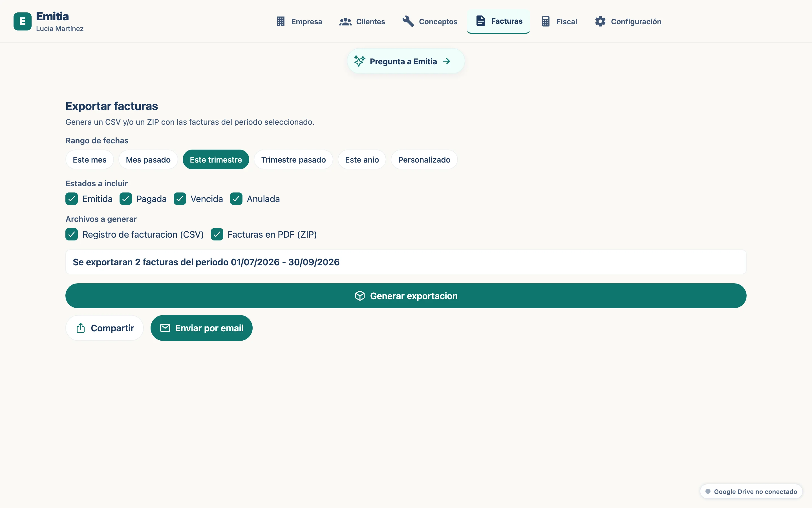Screen dimensions: 812x508
Task: Click the export summary with period 01/07/2026 - 30/09/2026
Action: (x=406, y=262)
